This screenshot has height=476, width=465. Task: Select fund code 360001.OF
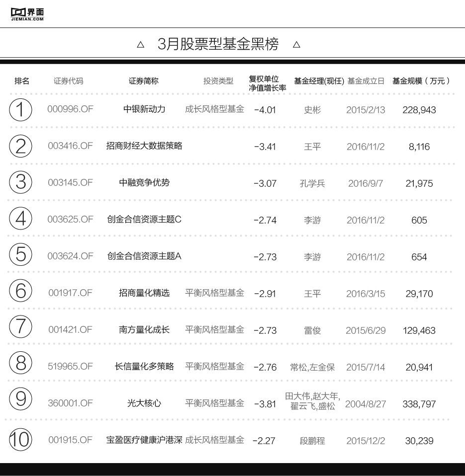click(70, 403)
